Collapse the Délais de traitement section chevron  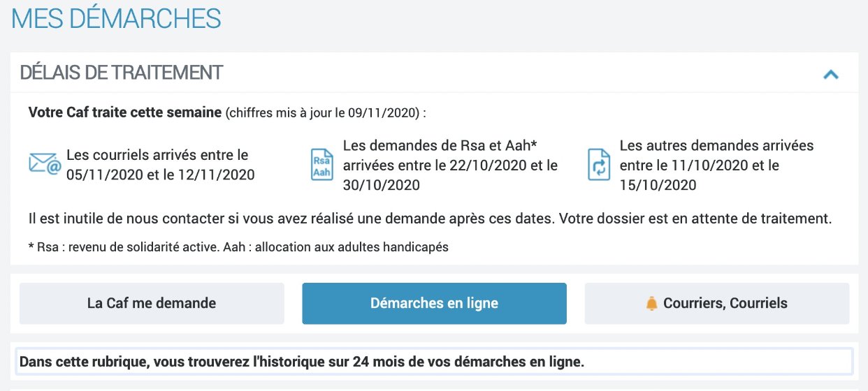830,74
